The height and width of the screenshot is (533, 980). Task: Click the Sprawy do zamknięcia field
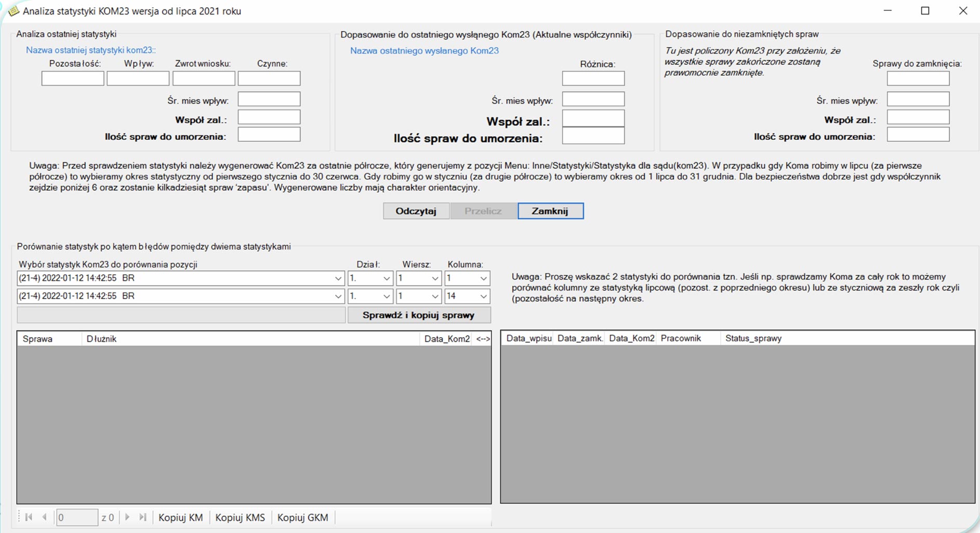tap(918, 78)
